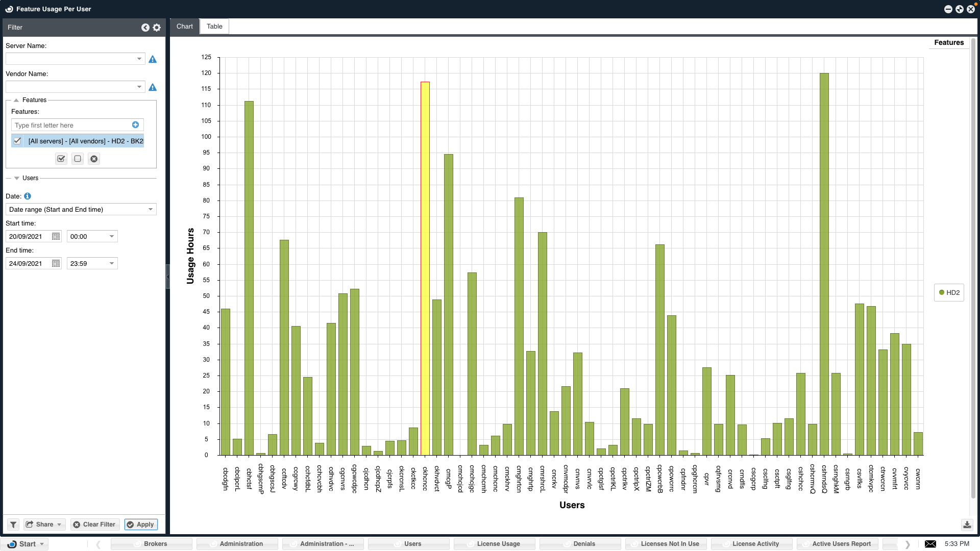Open Vendor Name dropdown
Image resolution: width=980 pixels, height=551 pixels.
coord(139,87)
